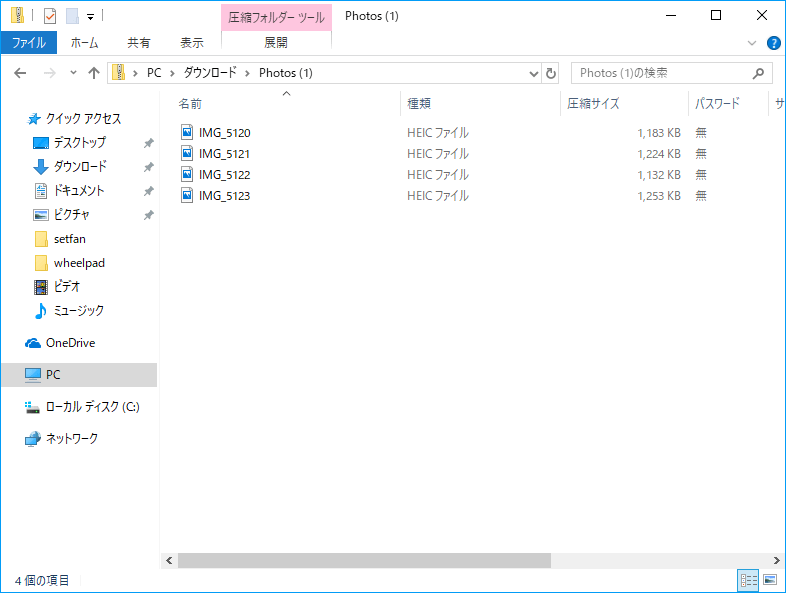The height and width of the screenshot is (593, 786).
Task: Switch to the 表示 ribbon tab
Action: click(x=192, y=43)
